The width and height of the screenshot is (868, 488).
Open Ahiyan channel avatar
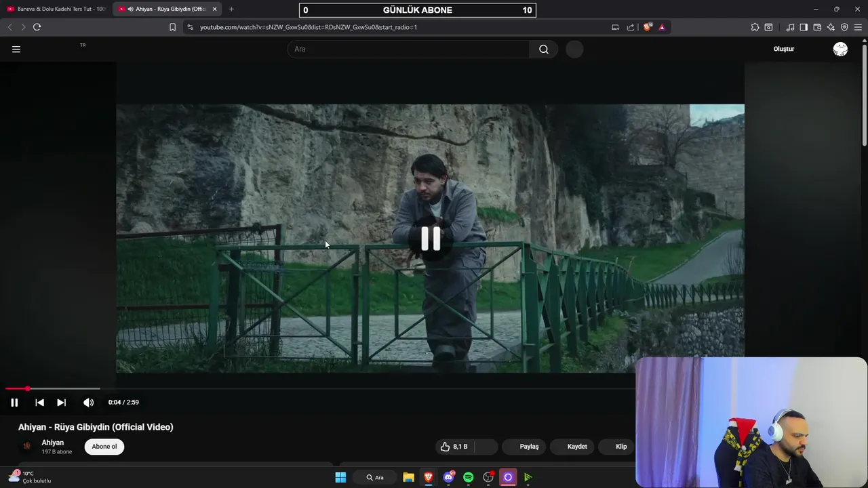27,446
